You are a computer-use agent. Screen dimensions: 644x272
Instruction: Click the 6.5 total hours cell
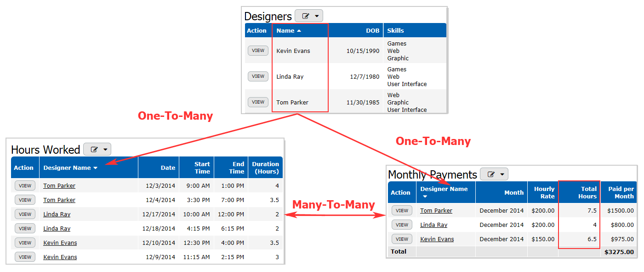[x=592, y=239]
